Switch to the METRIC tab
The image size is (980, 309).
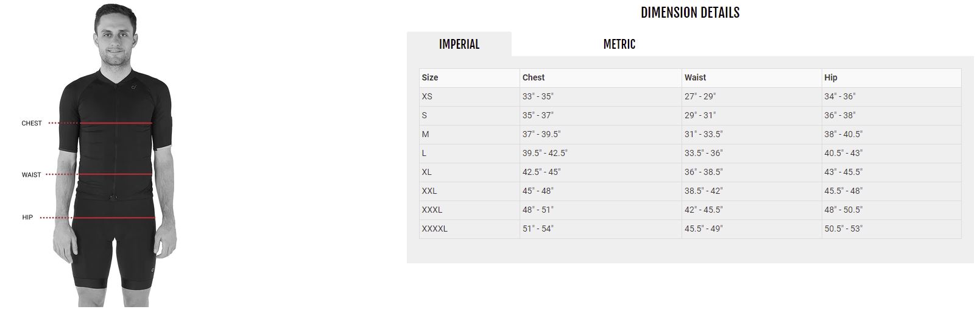(x=619, y=44)
